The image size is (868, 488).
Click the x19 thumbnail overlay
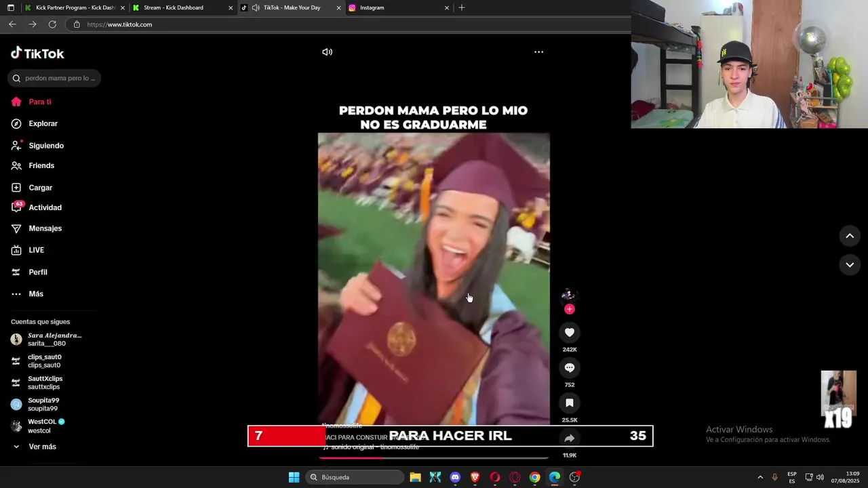coord(839,400)
